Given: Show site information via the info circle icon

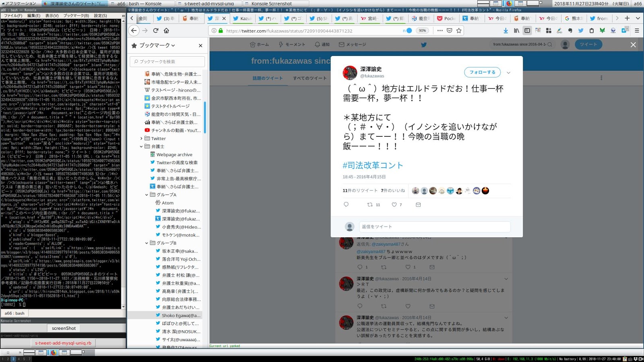Looking at the screenshot, I should 214,31.
